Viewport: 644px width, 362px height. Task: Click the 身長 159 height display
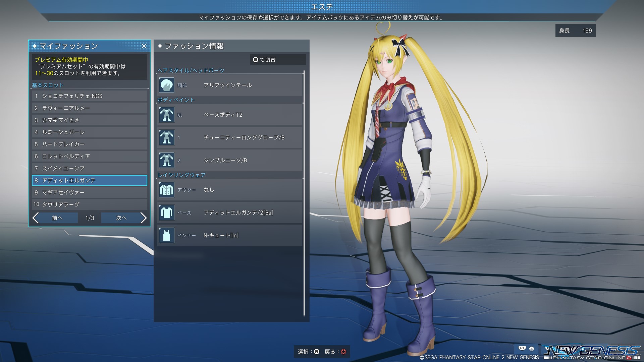click(575, 31)
